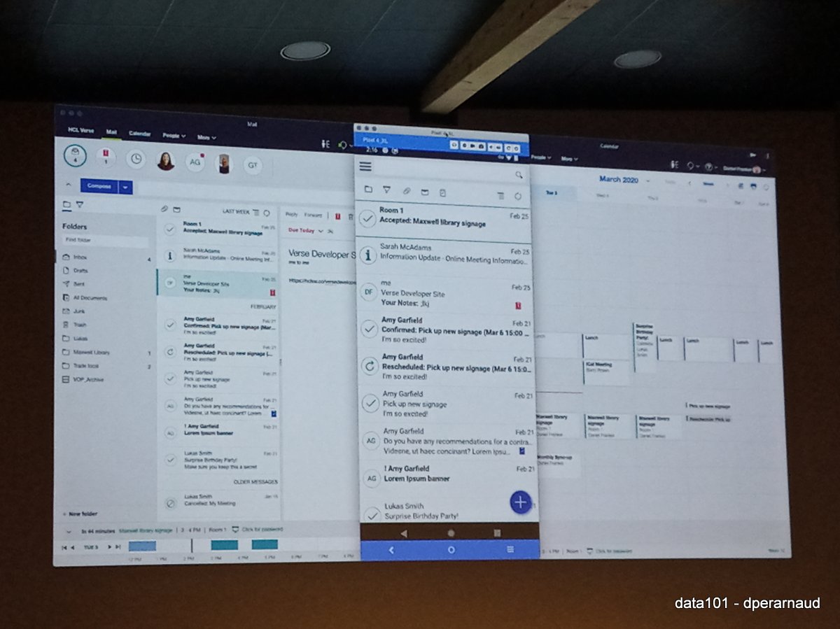This screenshot has width=840, height=629.
Task: Collapse the bubble bar with chevron
Action: tap(69, 185)
